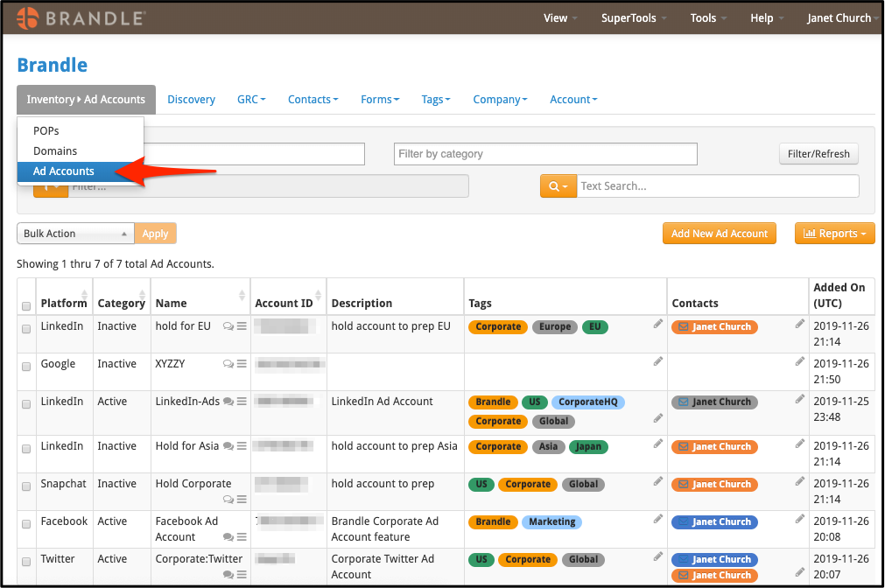This screenshot has height=588, width=885.
Task: Open the Tags dropdown in the navigation bar
Action: 435,99
